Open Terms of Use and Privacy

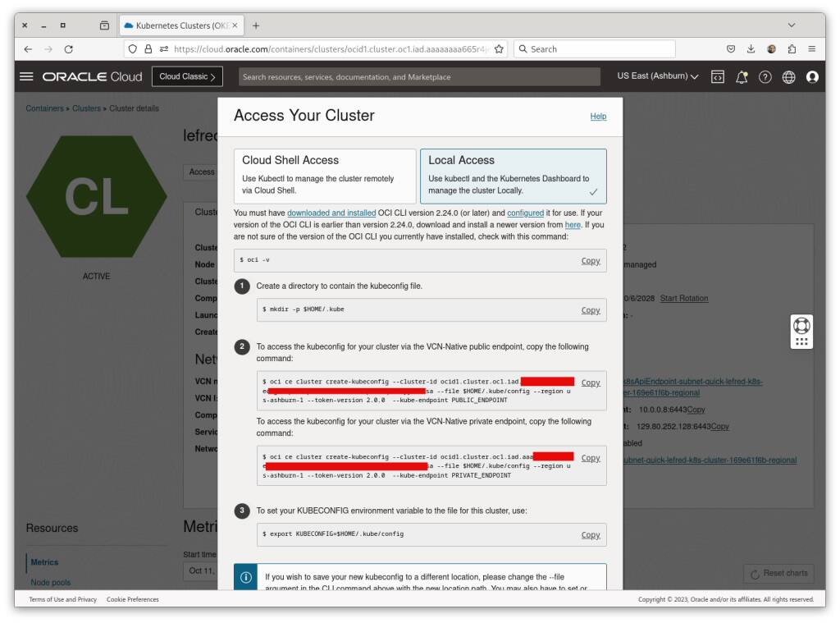pyautogui.click(x=62, y=599)
